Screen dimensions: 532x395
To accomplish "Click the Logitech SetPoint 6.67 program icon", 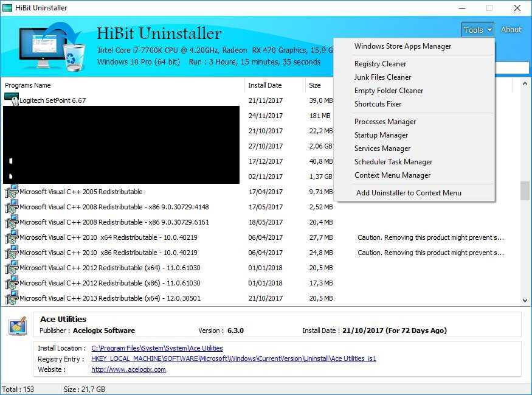I will click(11, 99).
